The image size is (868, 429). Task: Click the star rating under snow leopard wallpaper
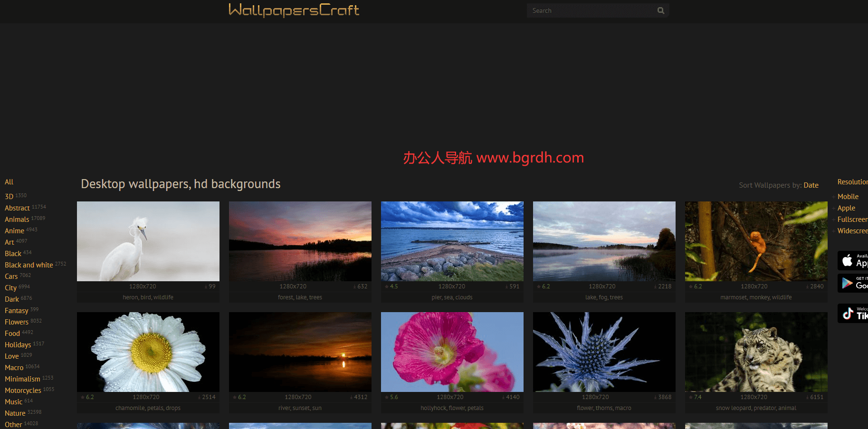pyautogui.click(x=695, y=397)
